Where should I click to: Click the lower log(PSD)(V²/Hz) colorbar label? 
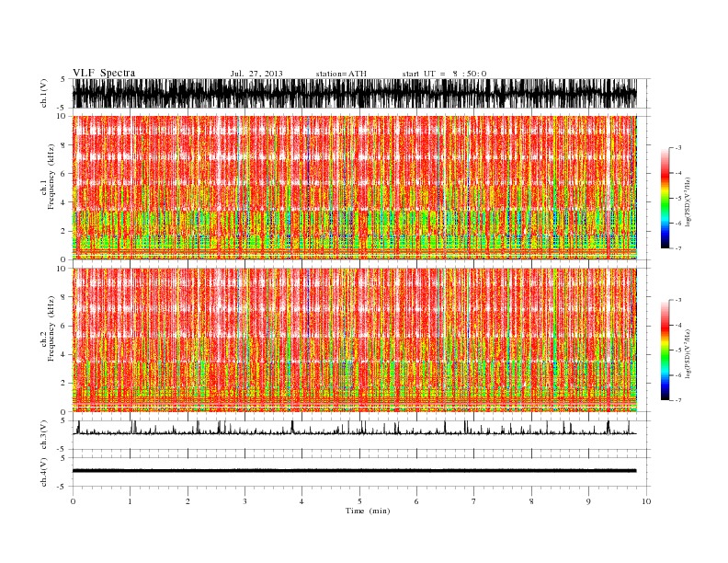click(688, 353)
